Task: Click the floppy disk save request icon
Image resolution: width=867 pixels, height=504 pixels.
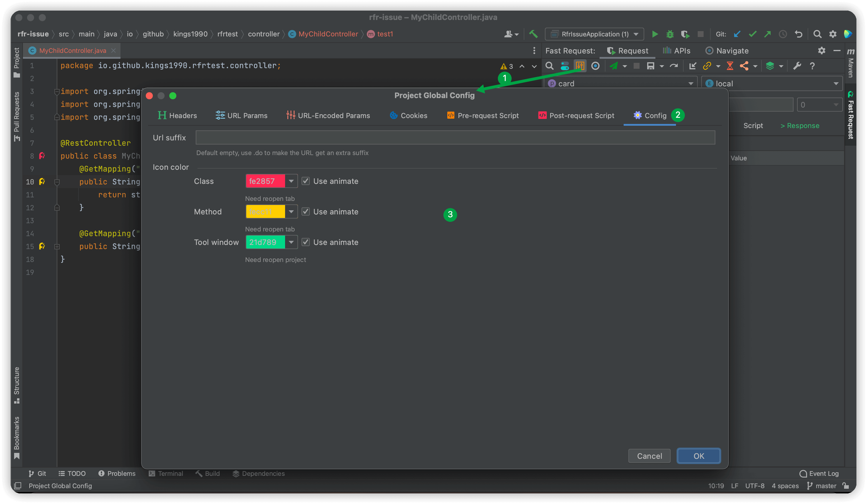Action: tap(650, 66)
